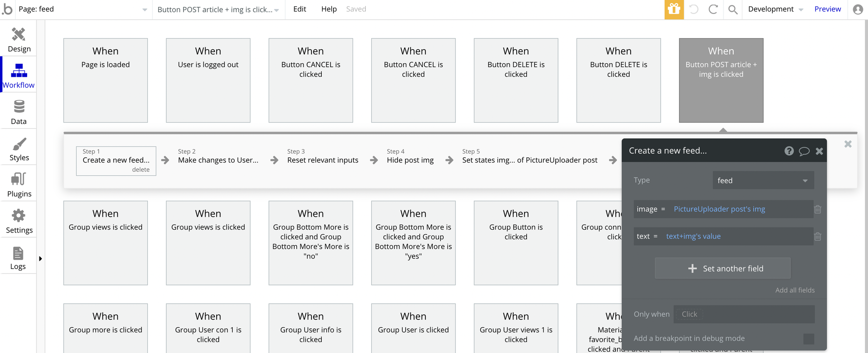
Task: Click the Set another field button
Action: [723, 269]
